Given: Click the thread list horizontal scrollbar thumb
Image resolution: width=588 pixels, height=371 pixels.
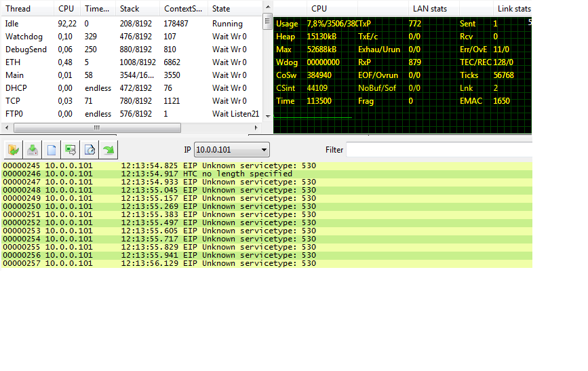Looking at the screenshot, I should (97, 128).
